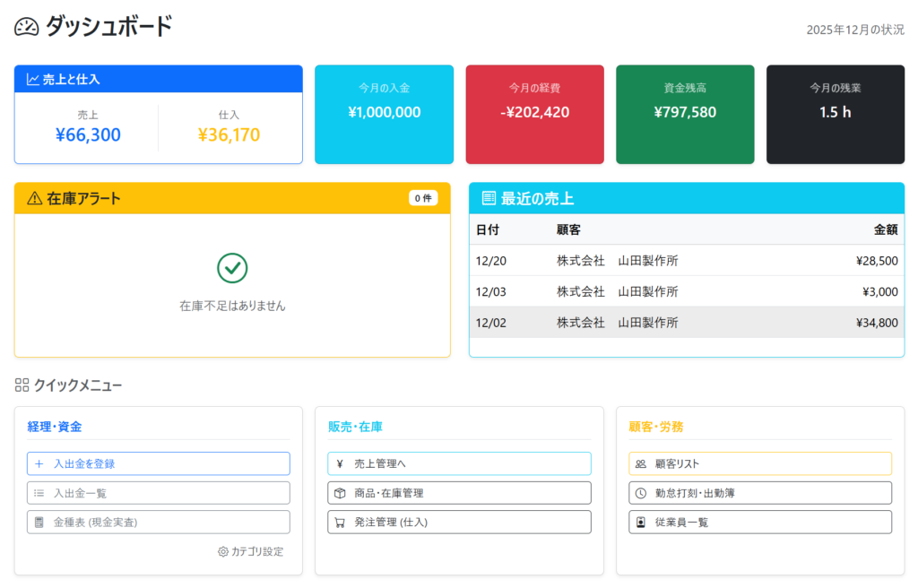Click the 0件 badge in stock alerts
Screen dimensions: 918x588
423,198
